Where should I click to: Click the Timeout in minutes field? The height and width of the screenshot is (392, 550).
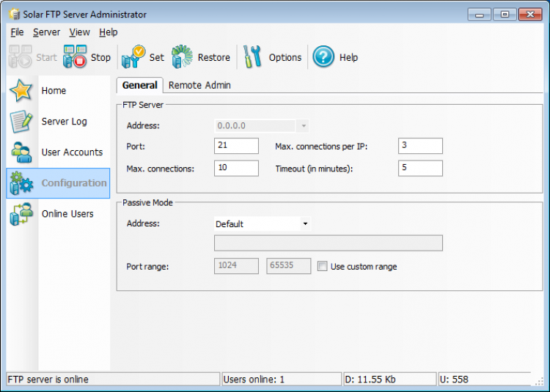pyautogui.click(x=420, y=168)
